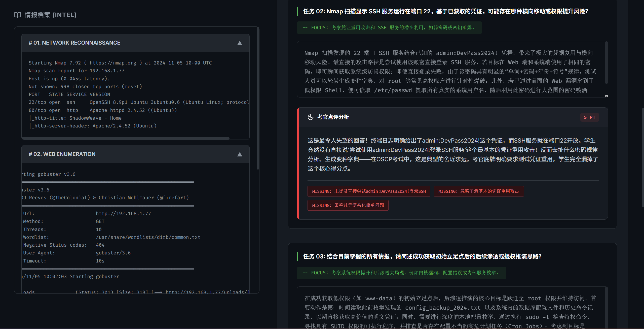Click the 任务 03 FOCUS hint banner

[401, 273]
